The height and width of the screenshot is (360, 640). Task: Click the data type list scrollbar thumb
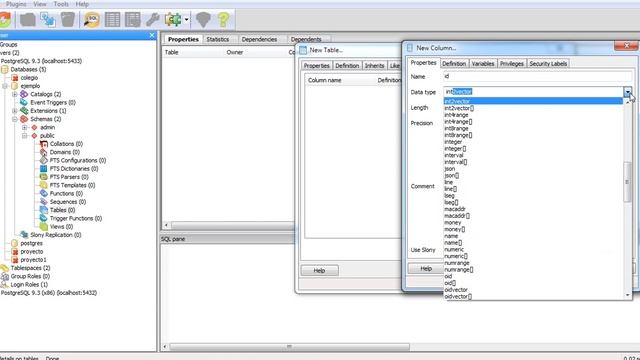point(627,182)
